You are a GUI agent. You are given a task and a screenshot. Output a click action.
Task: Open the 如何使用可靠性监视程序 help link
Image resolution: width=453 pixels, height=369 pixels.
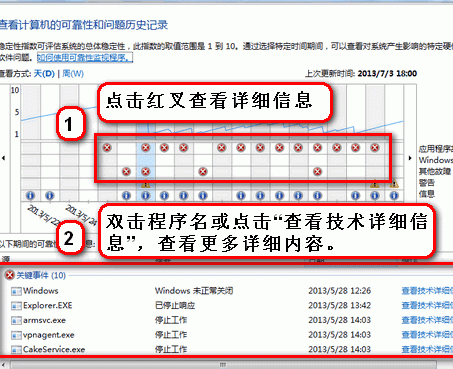(85, 58)
